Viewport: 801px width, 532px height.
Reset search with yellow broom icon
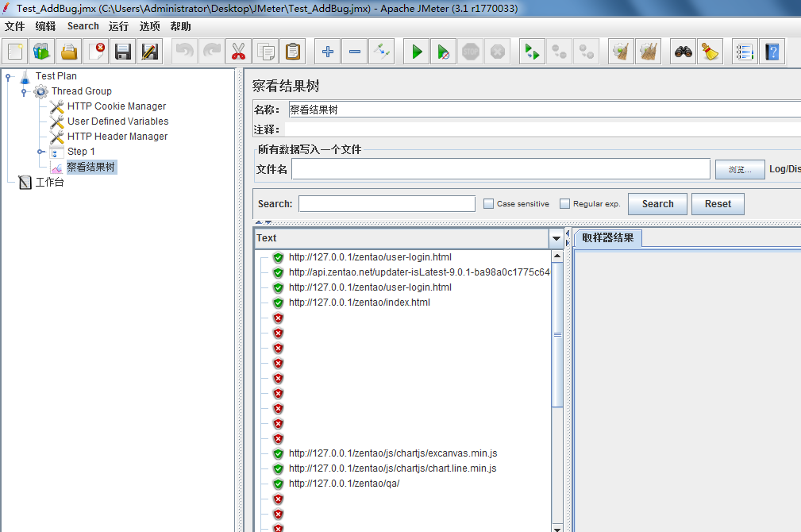(710, 51)
